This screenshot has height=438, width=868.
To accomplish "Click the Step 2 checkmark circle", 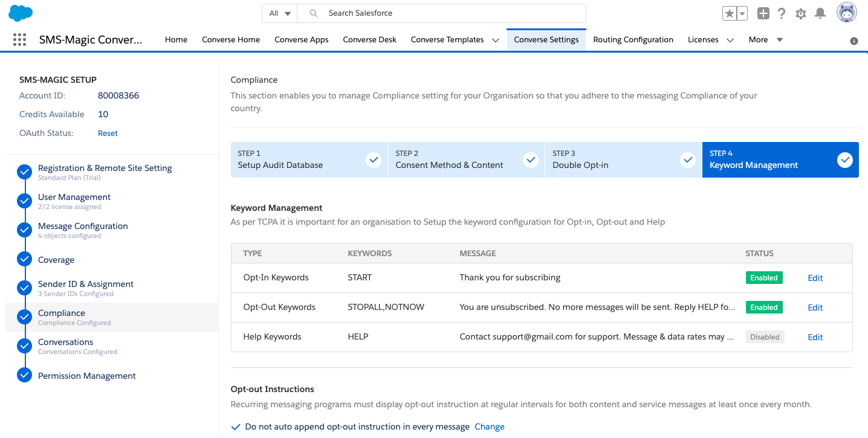I will pos(531,160).
